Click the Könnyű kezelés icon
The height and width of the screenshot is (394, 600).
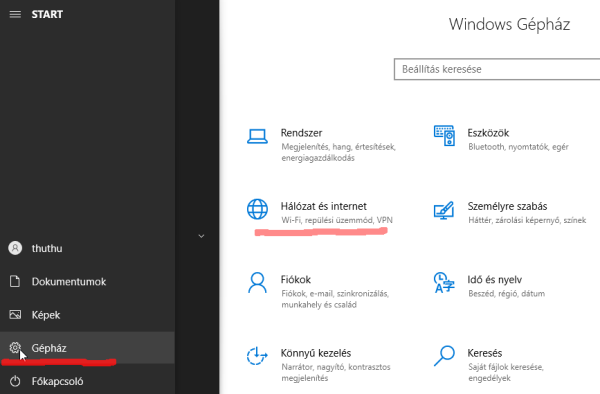click(x=257, y=356)
